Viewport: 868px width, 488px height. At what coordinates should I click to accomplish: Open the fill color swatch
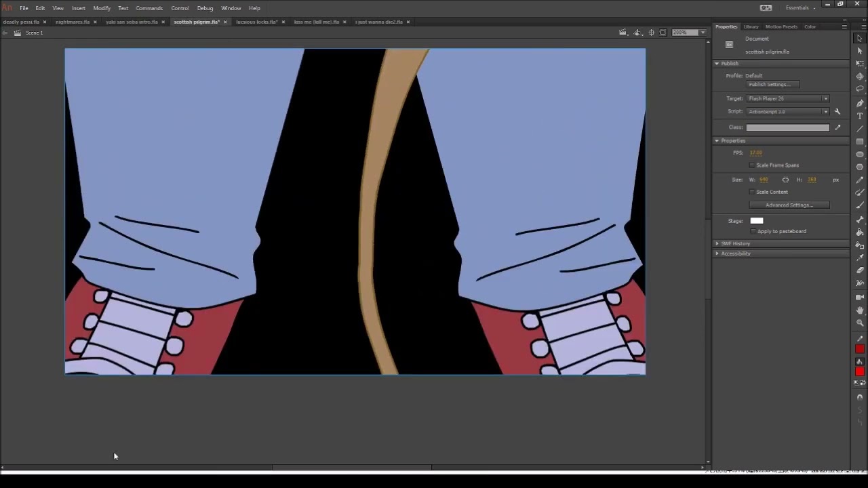point(860,371)
